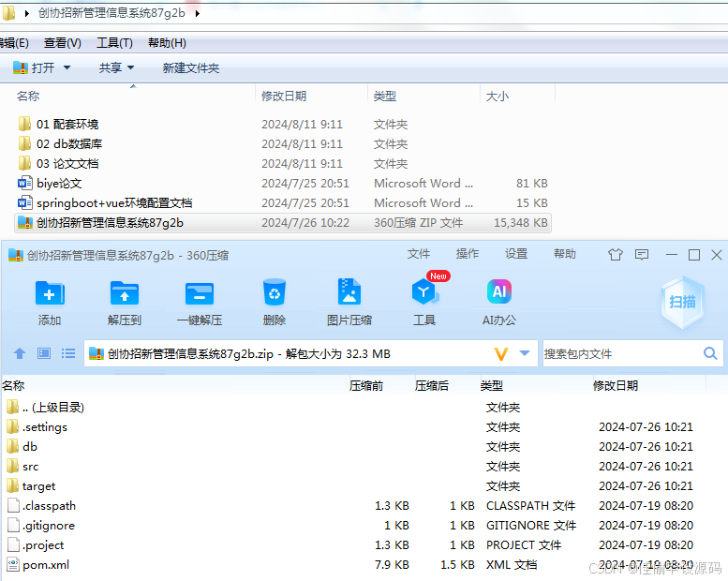The image size is (728, 581).
Task: Click the 81 KB size of biye论文
Action: click(532, 184)
